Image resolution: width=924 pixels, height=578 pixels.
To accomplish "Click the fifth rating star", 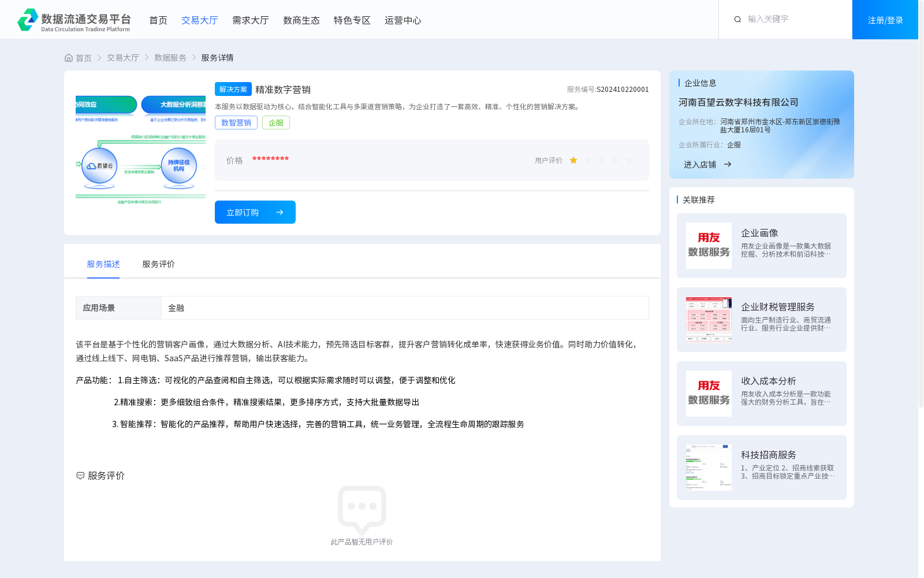I will click(x=629, y=161).
